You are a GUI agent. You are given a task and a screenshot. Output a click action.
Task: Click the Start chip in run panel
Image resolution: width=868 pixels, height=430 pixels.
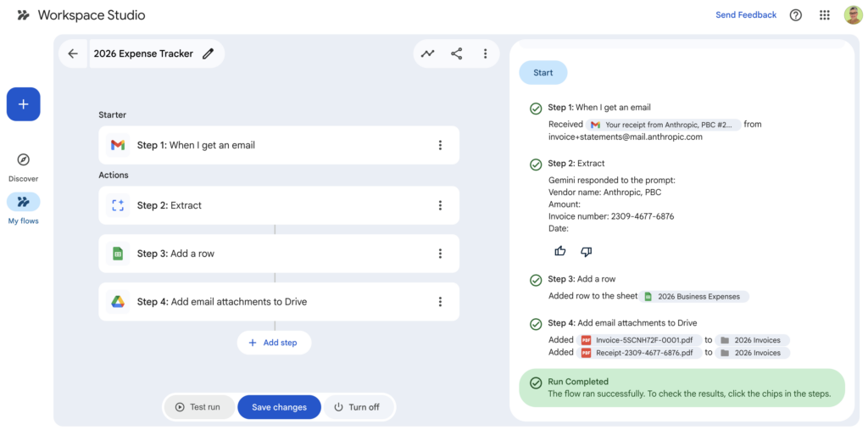click(x=543, y=73)
